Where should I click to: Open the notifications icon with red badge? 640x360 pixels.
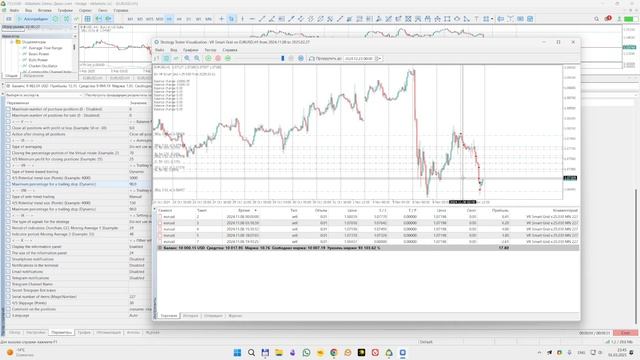click(608, 18)
